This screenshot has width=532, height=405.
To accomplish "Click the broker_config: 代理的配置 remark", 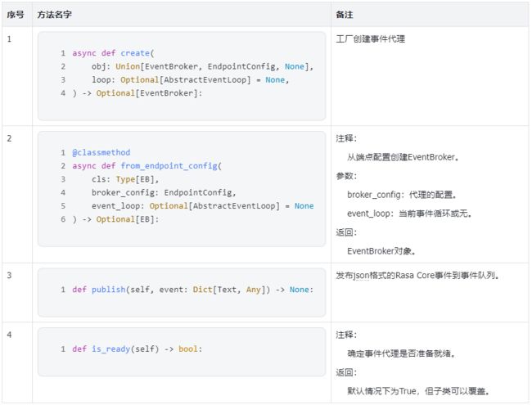I will (x=401, y=195).
